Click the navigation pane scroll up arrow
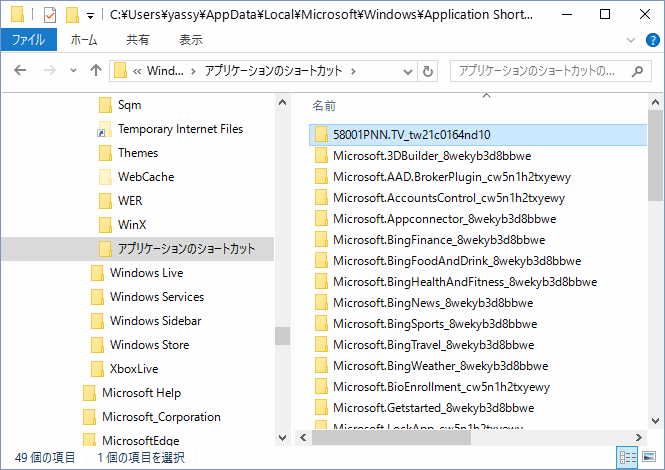This screenshot has height=470, width=665. click(282, 102)
